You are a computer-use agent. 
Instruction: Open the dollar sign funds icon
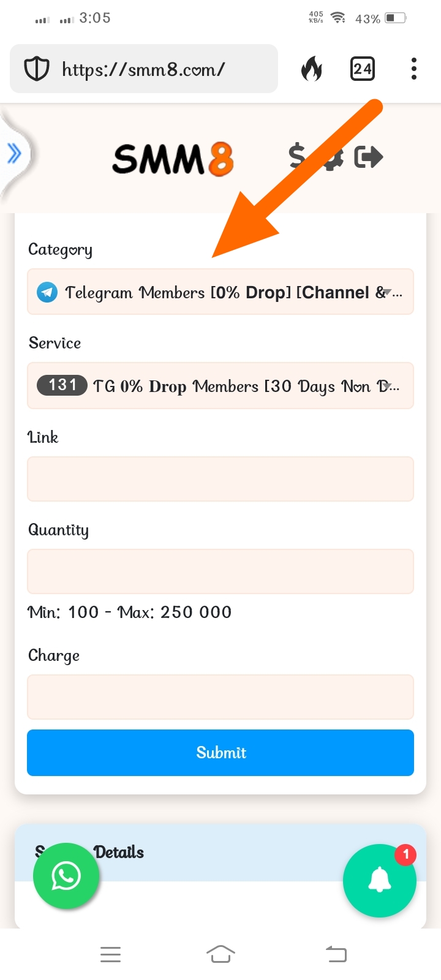(x=297, y=156)
